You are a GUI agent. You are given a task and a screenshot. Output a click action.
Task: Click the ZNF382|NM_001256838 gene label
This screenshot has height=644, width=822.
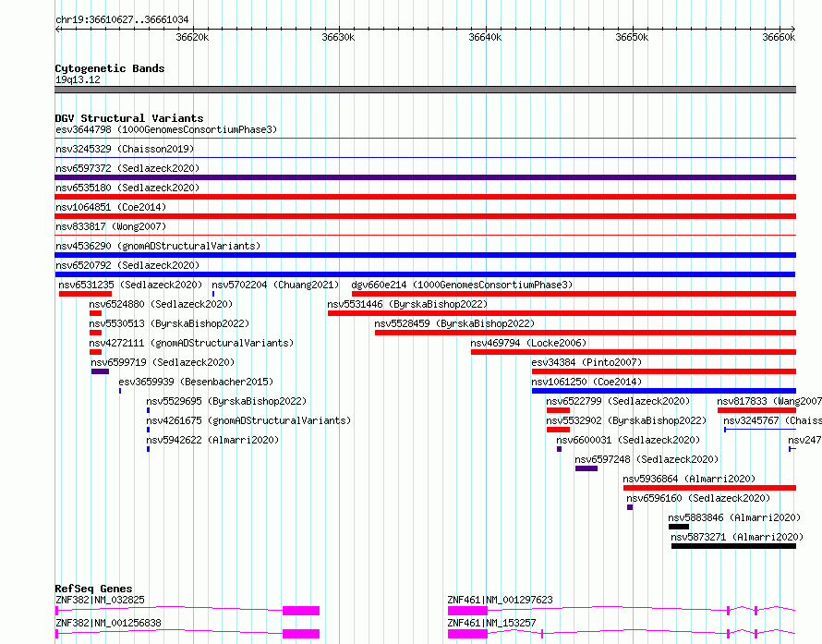(x=108, y=623)
